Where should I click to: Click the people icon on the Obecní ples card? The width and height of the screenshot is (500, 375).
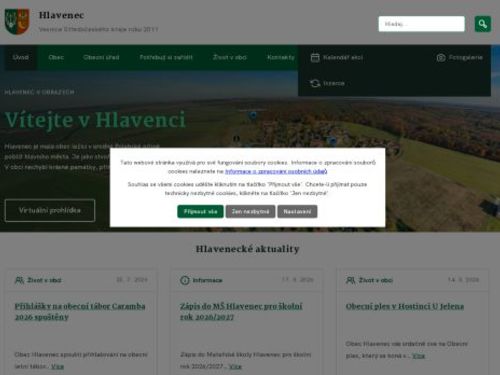[x=350, y=280]
